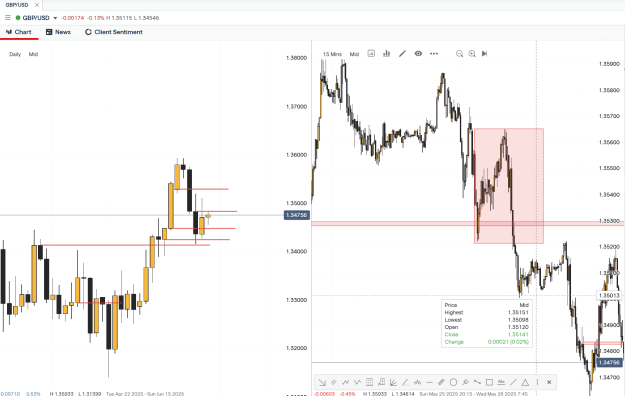Click the 1.34756 price label on 15 Mins axis
The width and height of the screenshot is (625, 396).
coord(609,362)
